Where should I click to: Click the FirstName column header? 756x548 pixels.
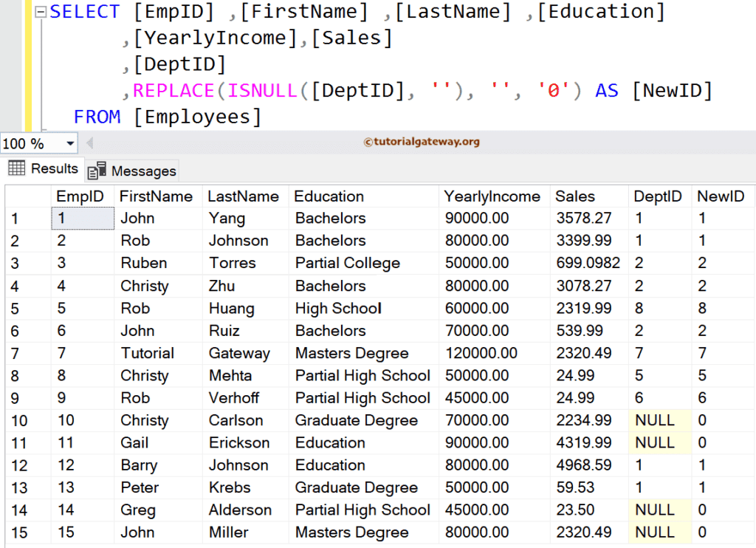point(157,196)
